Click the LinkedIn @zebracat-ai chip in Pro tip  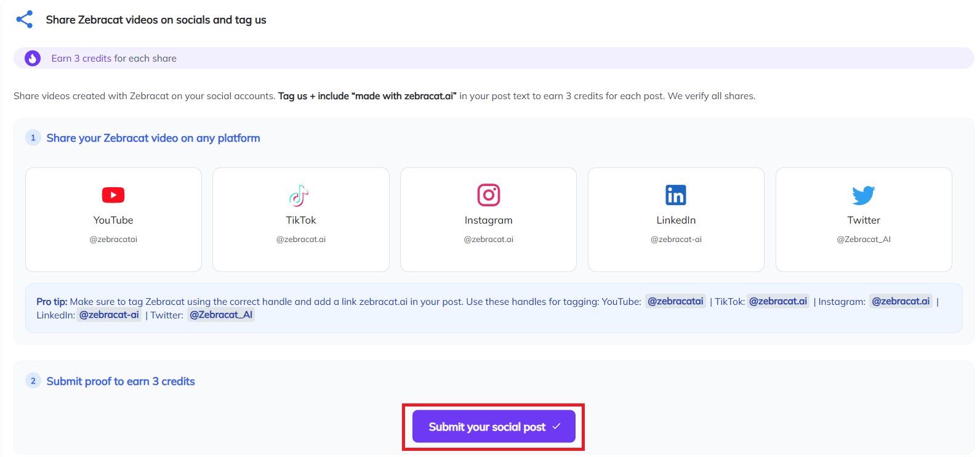click(x=109, y=315)
